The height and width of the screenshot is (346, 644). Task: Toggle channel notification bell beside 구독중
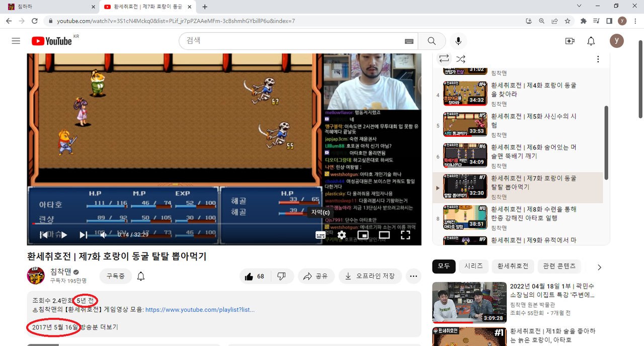141,276
